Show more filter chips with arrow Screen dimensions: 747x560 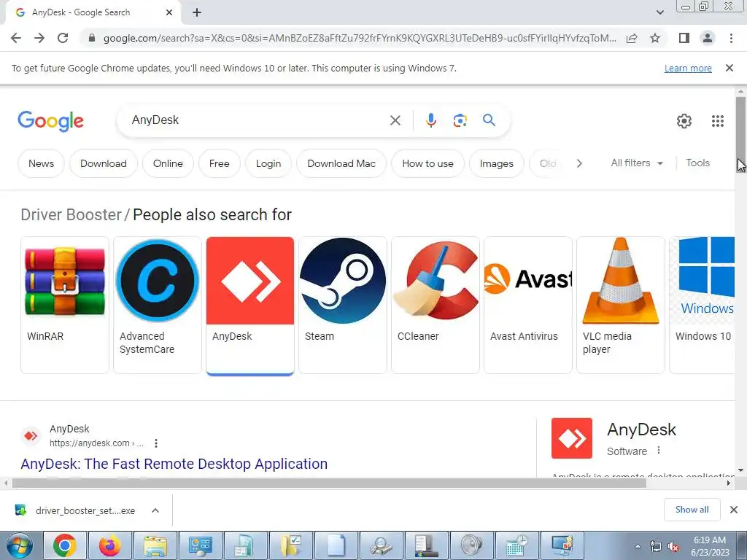[579, 163]
